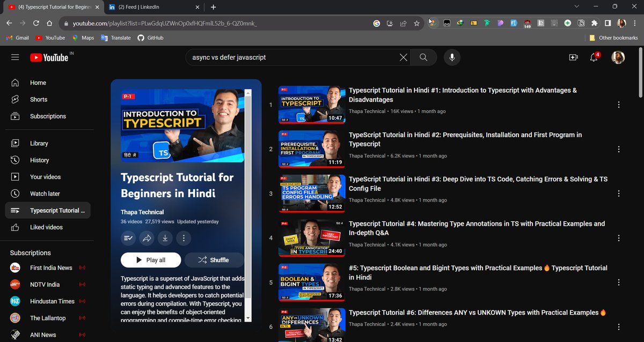The height and width of the screenshot is (342, 644).
Task: Click the YouTube logo home link
Action: (x=49, y=57)
